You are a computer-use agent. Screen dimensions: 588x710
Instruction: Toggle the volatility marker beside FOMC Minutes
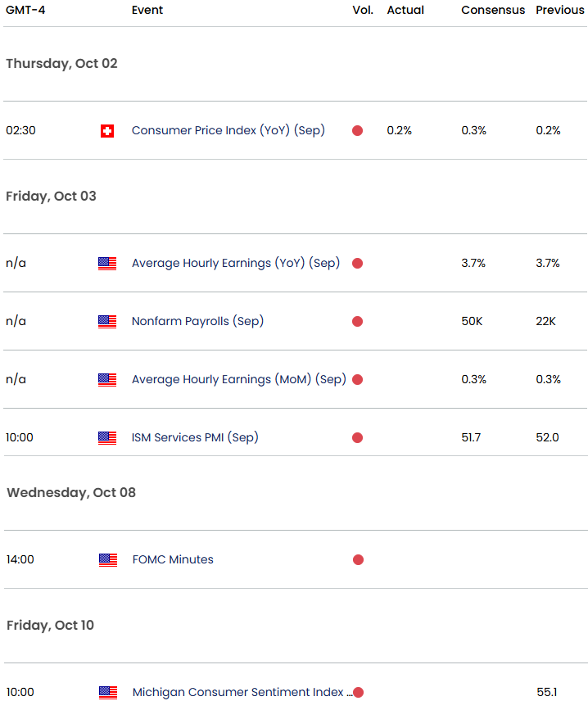point(357,559)
